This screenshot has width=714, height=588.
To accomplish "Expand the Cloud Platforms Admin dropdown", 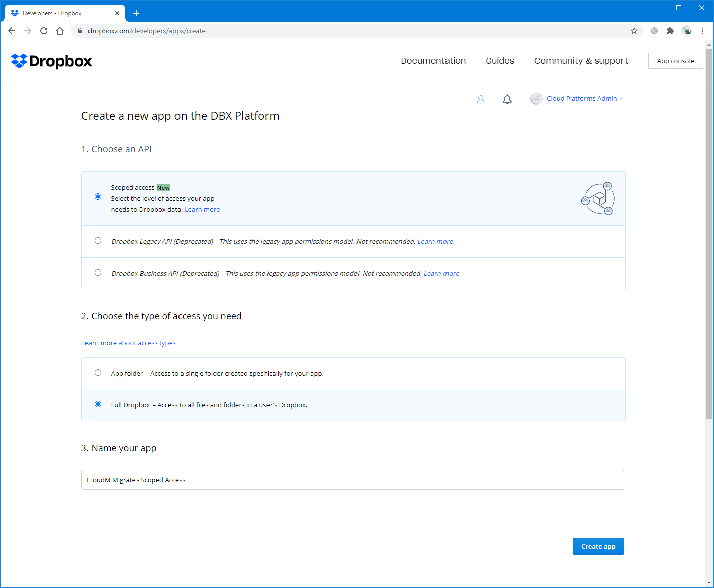I will tap(622, 99).
